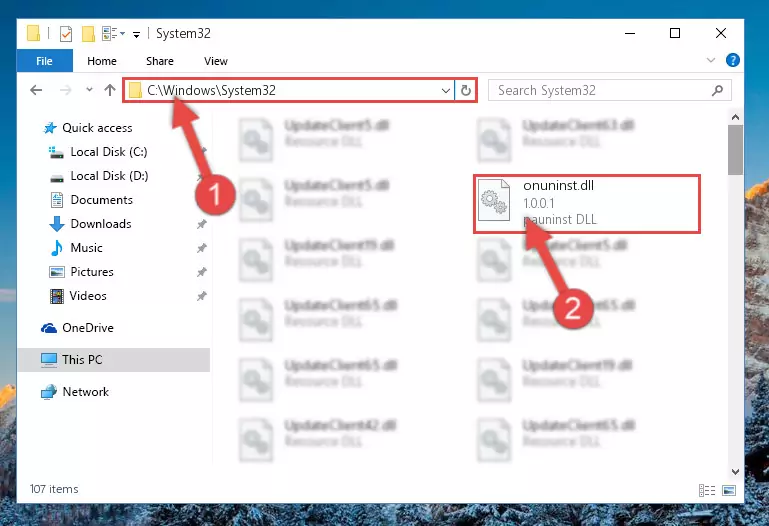Open Music folder in sidebar
This screenshot has width=769, height=526.
(86, 248)
